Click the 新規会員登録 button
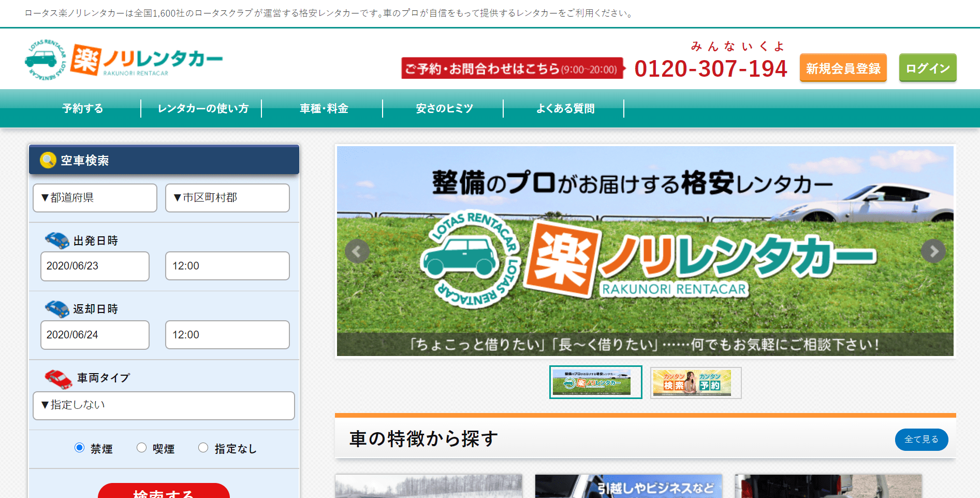 (x=843, y=68)
